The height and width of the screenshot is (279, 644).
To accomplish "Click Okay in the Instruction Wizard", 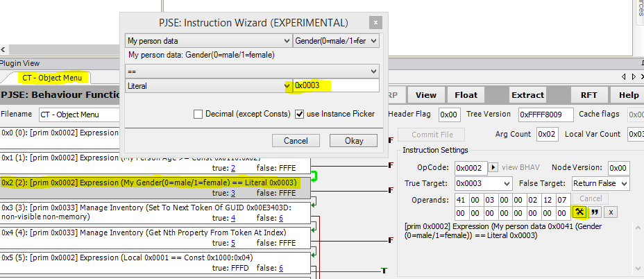I will pos(354,140).
